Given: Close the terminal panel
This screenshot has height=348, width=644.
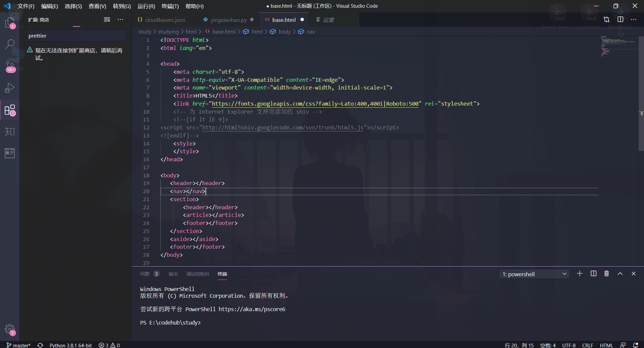Looking at the screenshot, I should click(x=634, y=274).
